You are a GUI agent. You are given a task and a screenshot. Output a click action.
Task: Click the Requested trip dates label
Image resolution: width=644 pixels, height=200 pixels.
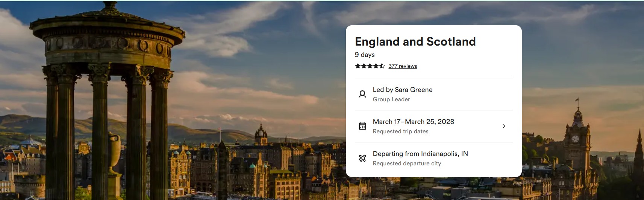[400, 131]
